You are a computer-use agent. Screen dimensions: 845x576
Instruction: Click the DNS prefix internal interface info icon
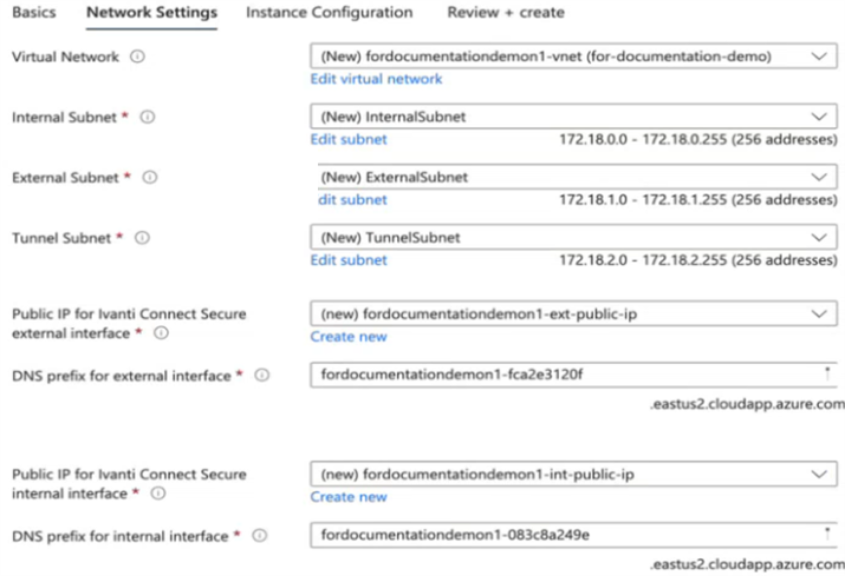click(259, 536)
